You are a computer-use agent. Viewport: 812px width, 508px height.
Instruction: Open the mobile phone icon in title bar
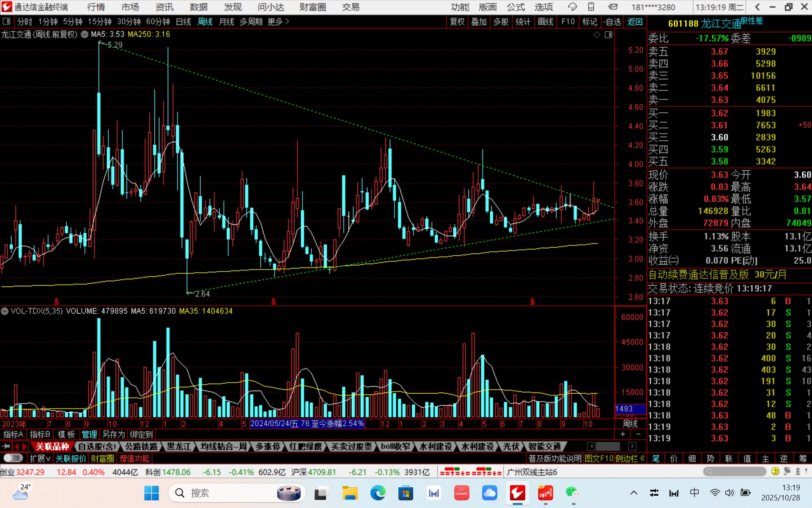[591, 7]
